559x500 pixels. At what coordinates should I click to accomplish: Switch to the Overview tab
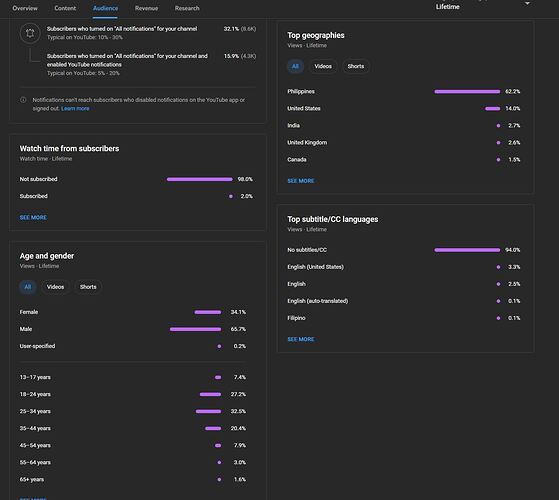click(25, 8)
